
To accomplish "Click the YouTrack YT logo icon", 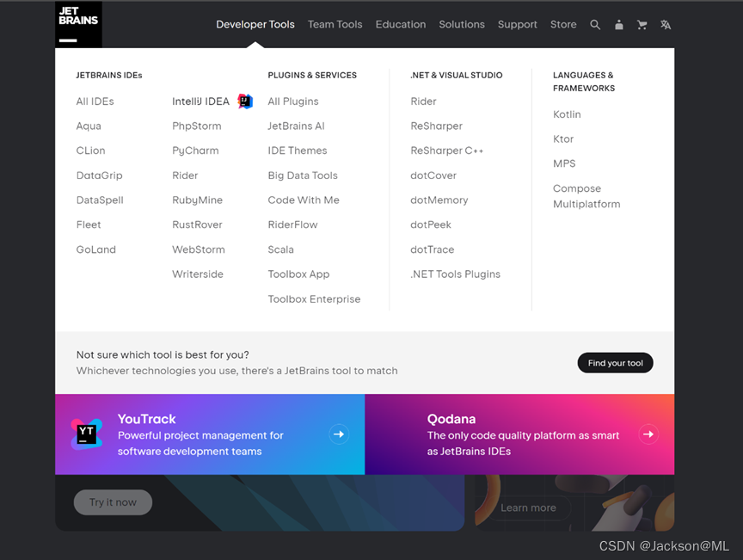I will 87,434.
